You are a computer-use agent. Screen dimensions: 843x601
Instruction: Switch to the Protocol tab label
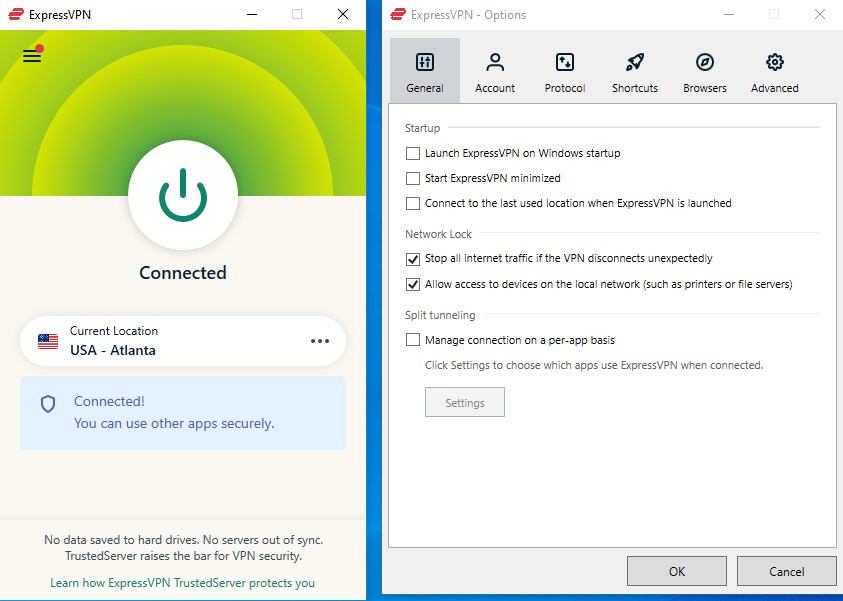click(x=565, y=88)
